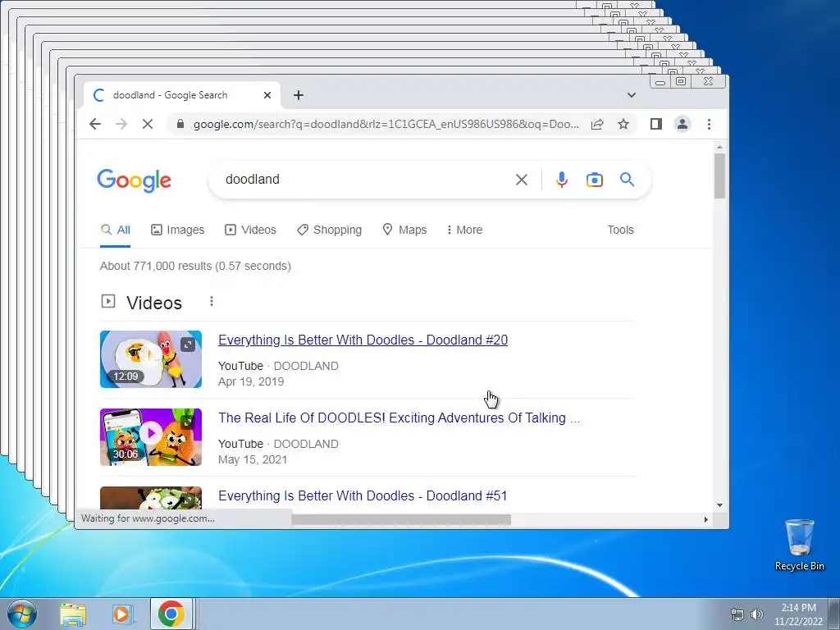This screenshot has width=840, height=630.
Task: Click the doodland search input field
Action: point(364,180)
